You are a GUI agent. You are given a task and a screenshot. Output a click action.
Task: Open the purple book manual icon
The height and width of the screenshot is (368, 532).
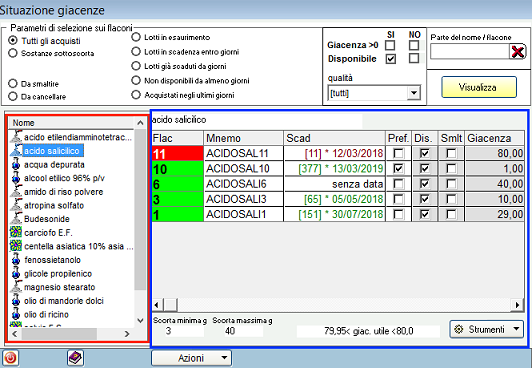pyautogui.click(x=75, y=358)
